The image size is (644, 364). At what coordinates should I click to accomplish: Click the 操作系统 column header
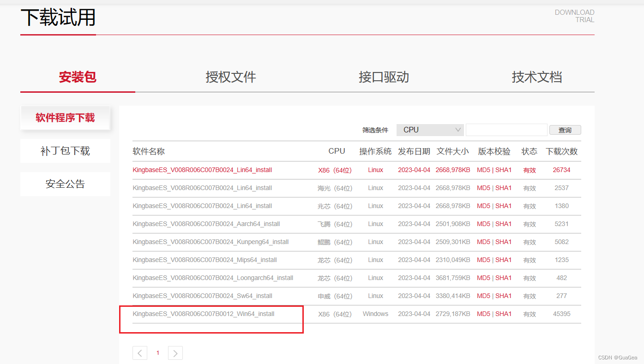(375, 151)
